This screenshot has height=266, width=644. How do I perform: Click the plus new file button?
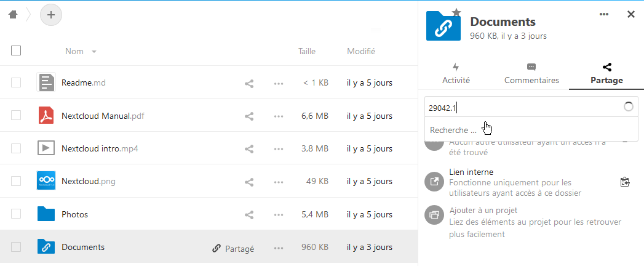pos(51,14)
